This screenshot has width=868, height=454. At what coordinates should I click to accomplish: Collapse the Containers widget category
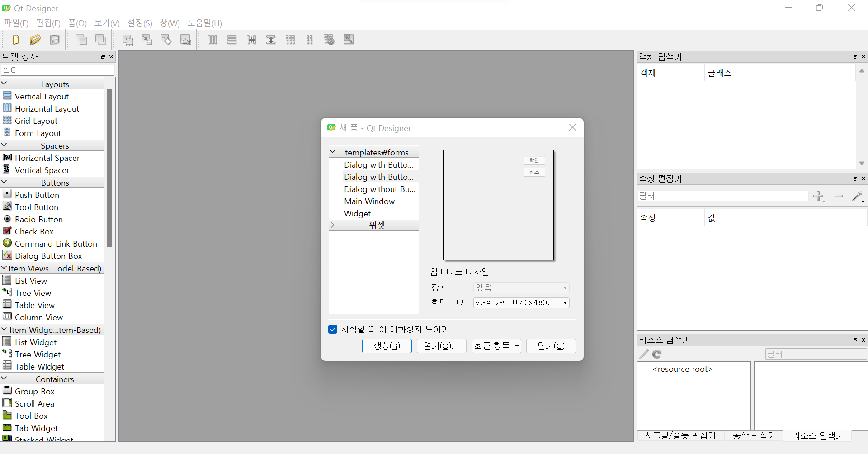5,379
